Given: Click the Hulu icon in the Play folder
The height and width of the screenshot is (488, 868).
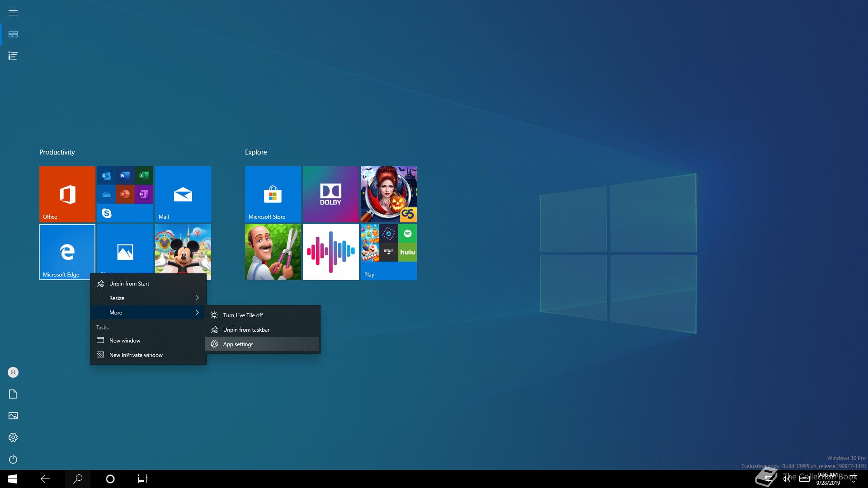Looking at the screenshot, I should pos(408,252).
